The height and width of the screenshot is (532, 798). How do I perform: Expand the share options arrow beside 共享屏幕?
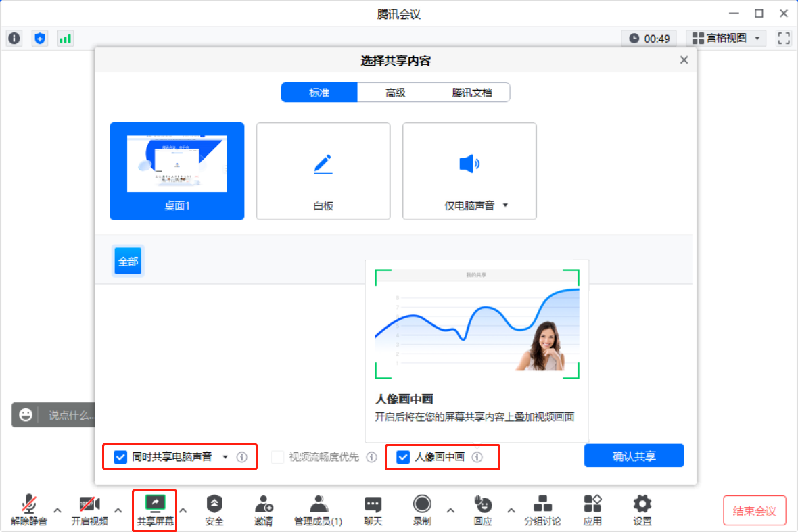183,510
